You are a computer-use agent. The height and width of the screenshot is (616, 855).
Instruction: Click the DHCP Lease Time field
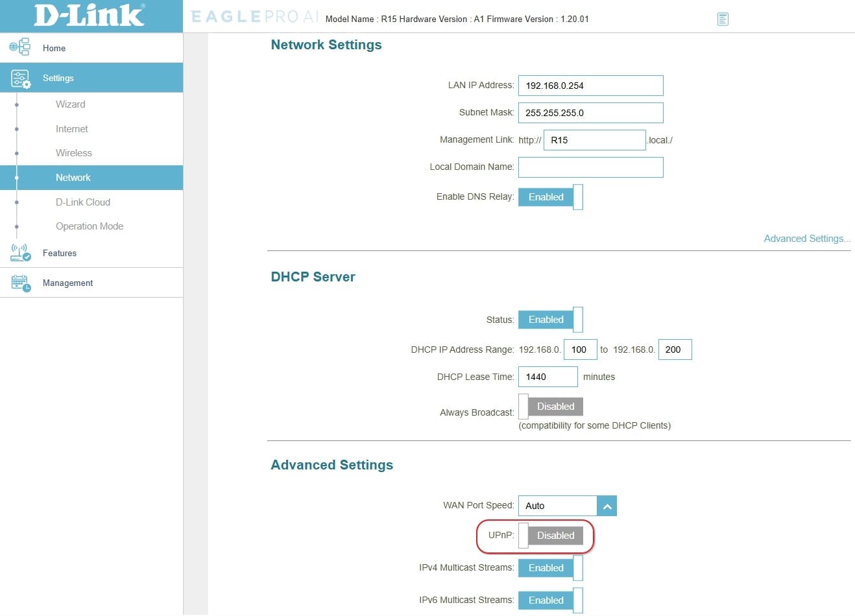(x=548, y=377)
